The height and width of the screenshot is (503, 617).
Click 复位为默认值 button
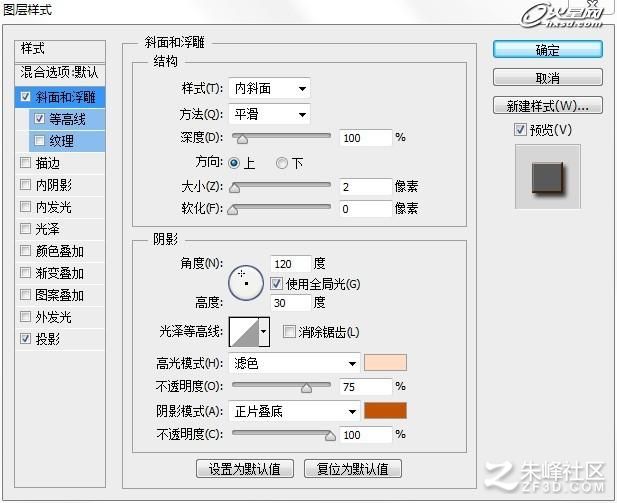353,468
